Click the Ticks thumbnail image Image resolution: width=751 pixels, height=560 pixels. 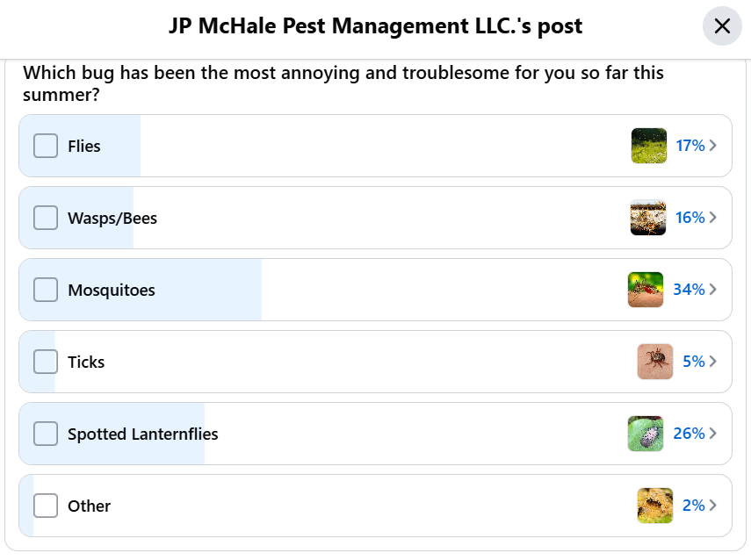655,362
